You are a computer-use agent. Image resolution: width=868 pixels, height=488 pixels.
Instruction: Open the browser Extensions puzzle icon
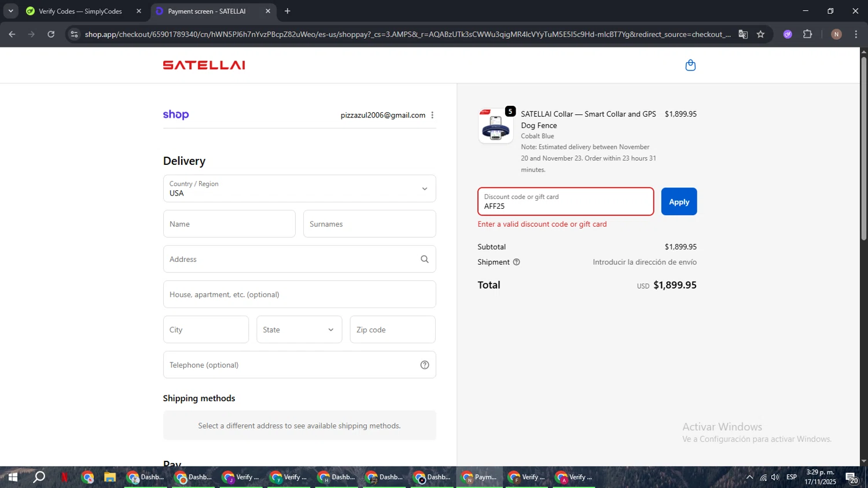(808, 34)
